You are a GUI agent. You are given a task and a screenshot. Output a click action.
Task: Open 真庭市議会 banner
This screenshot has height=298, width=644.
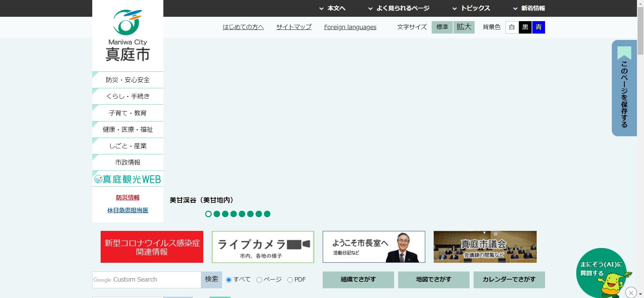[485, 247]
